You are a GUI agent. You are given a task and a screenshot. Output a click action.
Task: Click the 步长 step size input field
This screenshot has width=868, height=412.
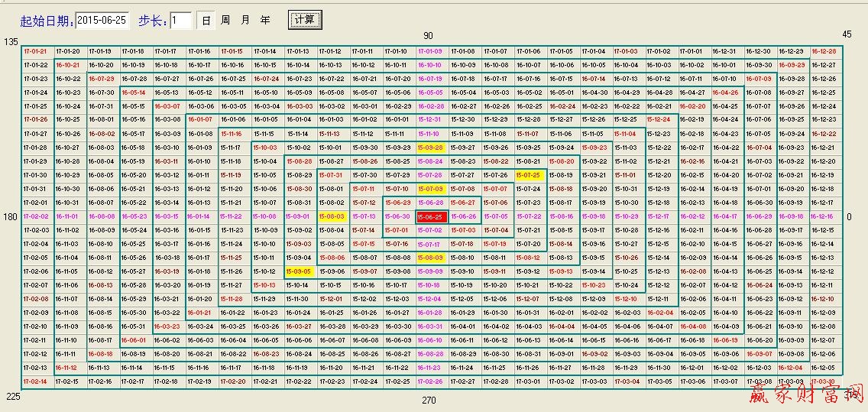coord(181,20)
